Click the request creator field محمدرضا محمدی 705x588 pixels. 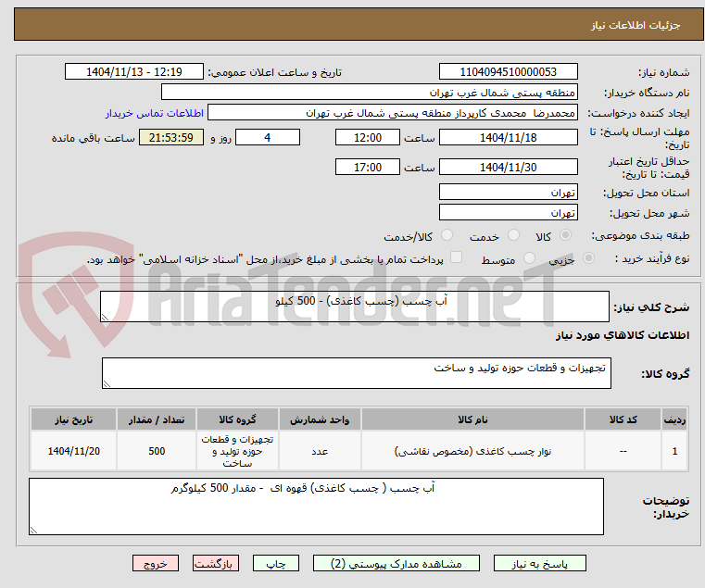pos(393,113)
